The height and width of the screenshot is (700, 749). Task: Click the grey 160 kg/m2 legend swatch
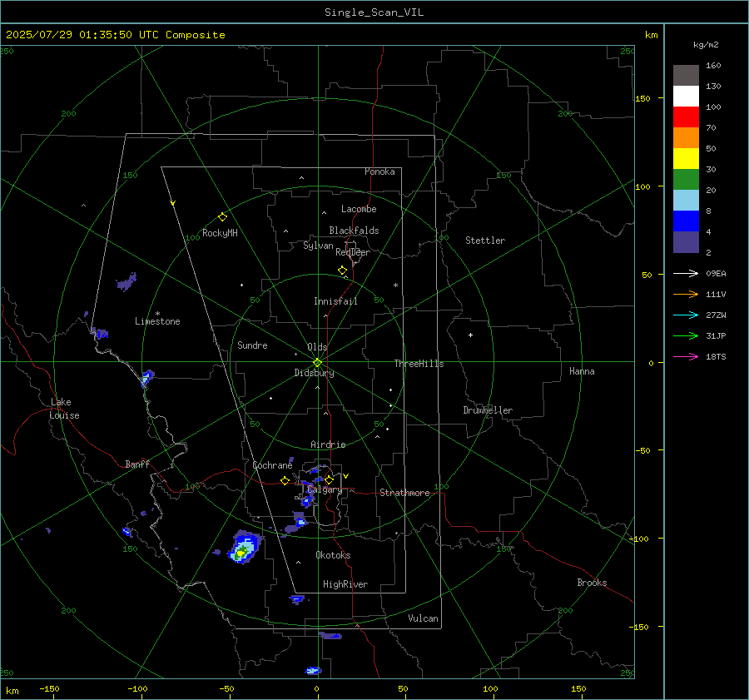tap(686, 75)
